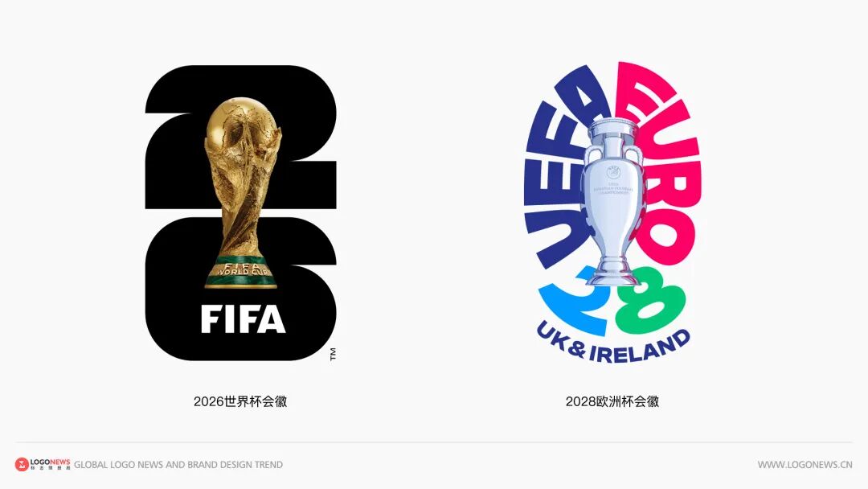Click the LogoNews red logo icon
This screenshot has height=489, width=868.
point(22,464)
